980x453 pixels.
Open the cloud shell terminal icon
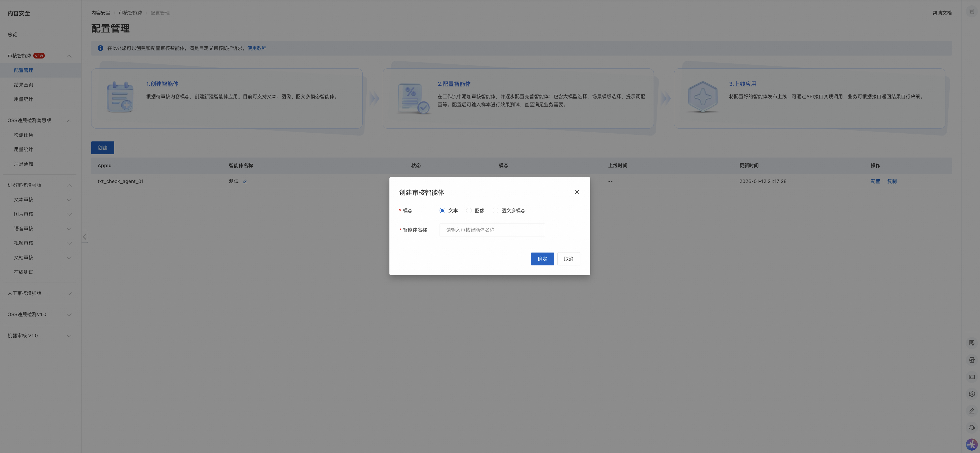(x=972, y=377)
